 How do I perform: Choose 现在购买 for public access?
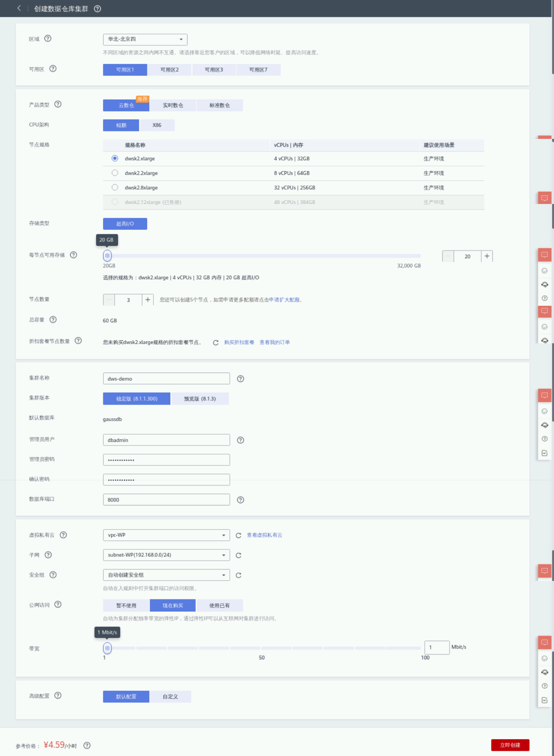173,605
